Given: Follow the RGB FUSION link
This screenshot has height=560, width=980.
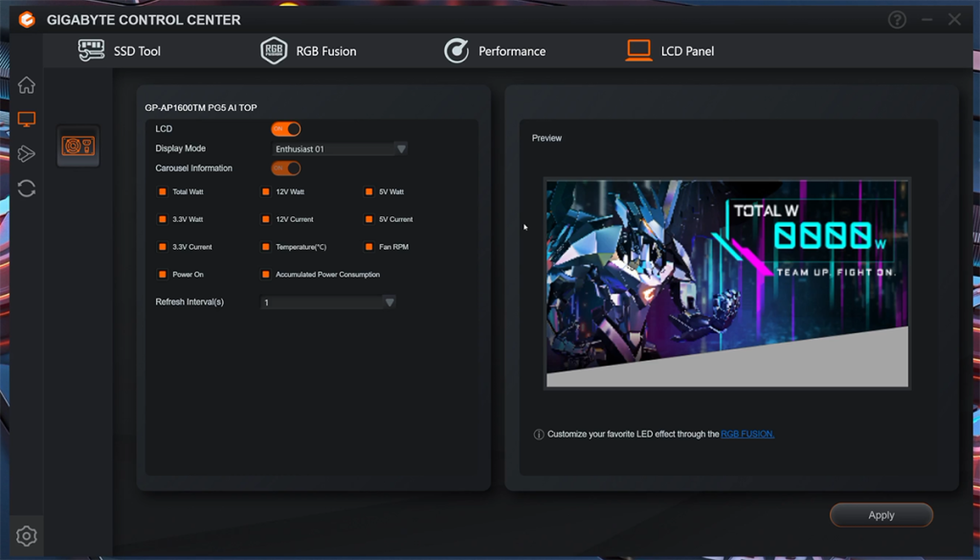Looking at the screenshot, I should coord(747,434).
